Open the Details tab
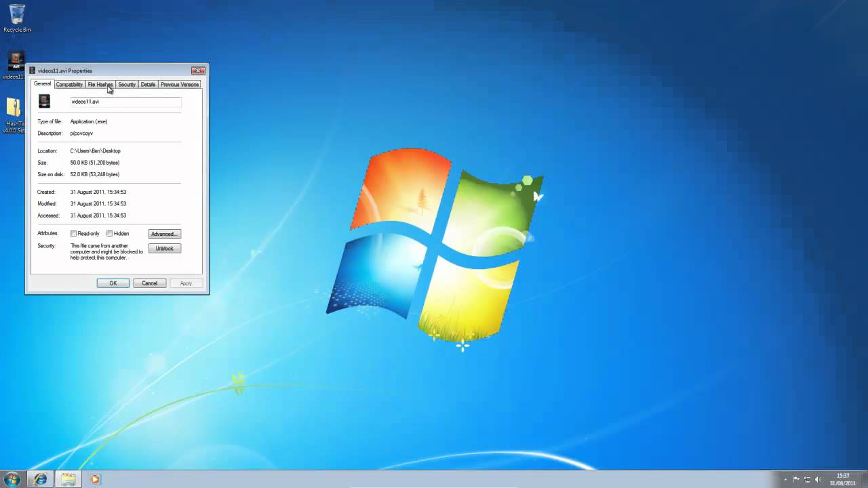868x488 pixels. coord(148,85)
